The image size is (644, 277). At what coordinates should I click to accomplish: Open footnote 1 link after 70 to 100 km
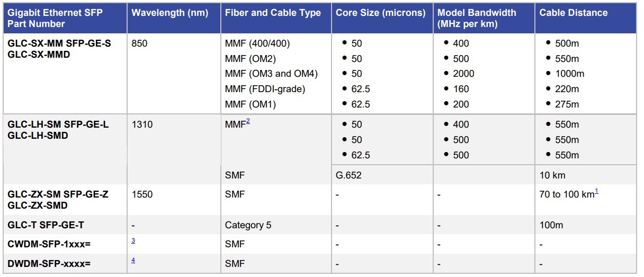(x=596, y=192)
